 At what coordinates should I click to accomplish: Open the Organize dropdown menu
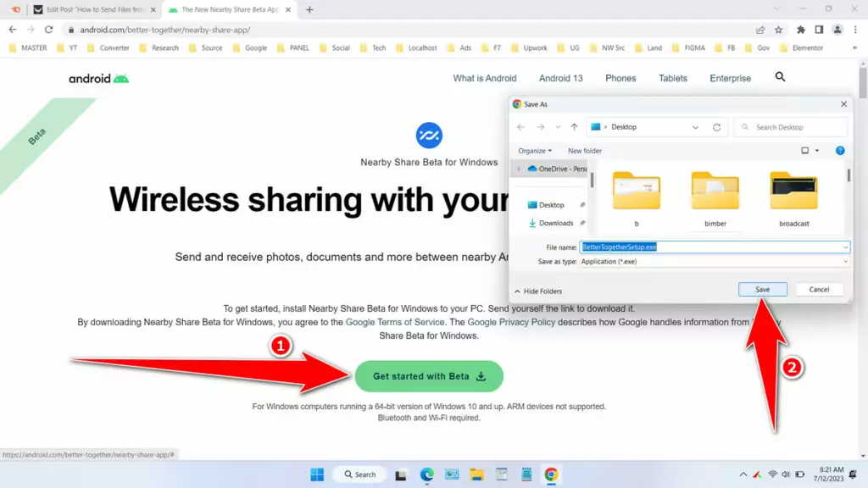click(x=535, y=151)
